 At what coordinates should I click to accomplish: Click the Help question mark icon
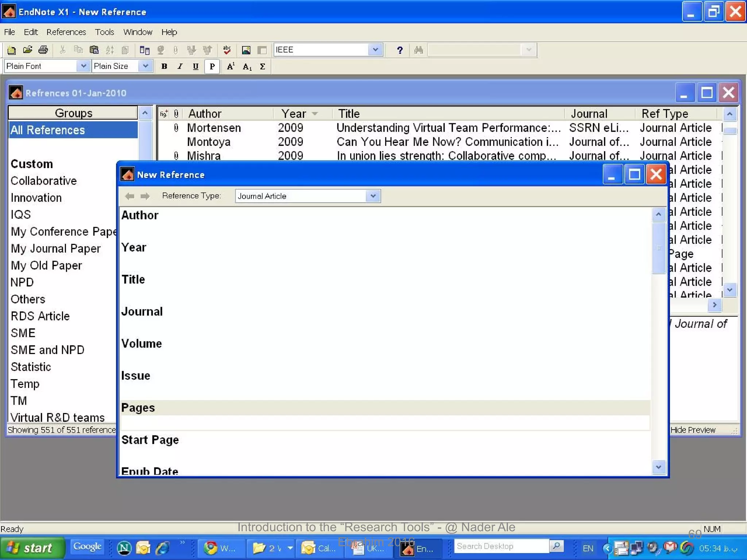400,50
